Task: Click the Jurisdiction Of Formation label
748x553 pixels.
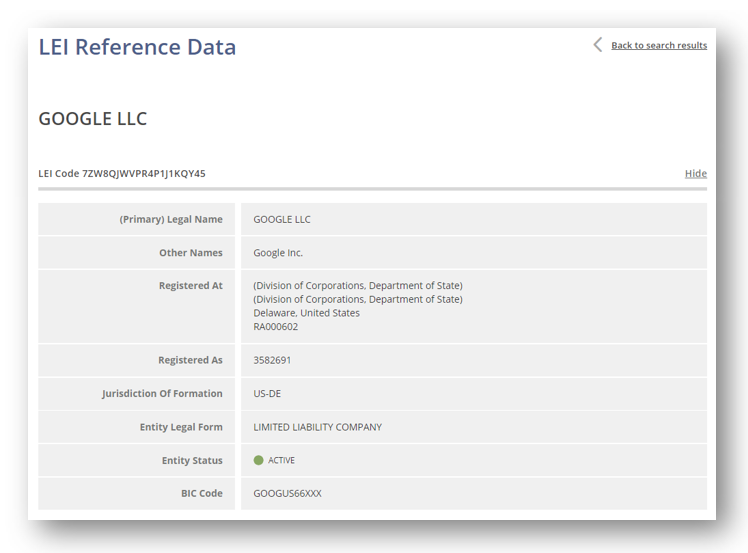Action: point(162,393)
